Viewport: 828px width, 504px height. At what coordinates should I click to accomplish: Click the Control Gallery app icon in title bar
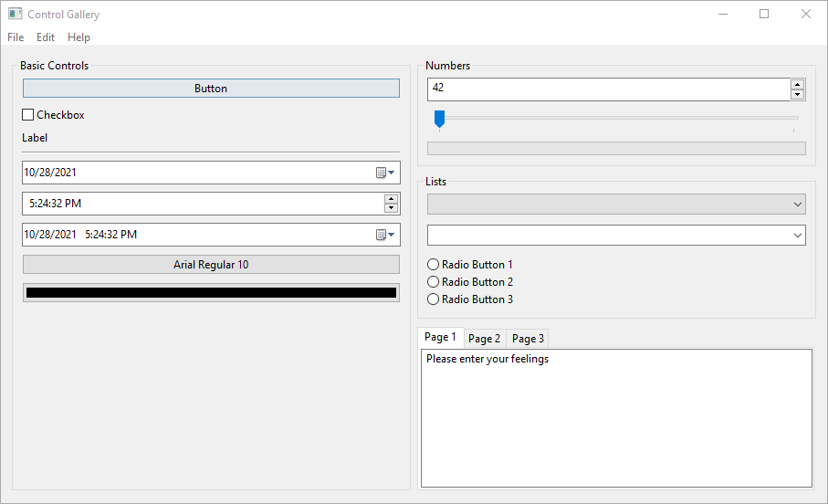[15, 14]
